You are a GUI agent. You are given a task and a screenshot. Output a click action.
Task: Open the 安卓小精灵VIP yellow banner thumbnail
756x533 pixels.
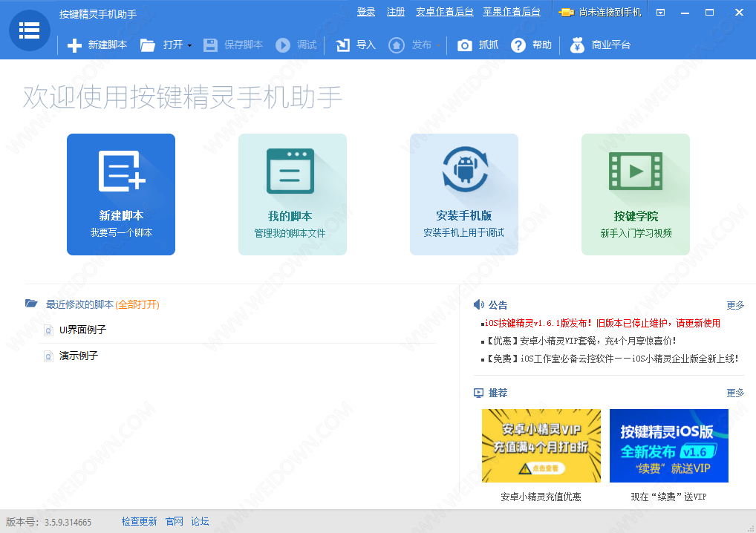[541, 445]
